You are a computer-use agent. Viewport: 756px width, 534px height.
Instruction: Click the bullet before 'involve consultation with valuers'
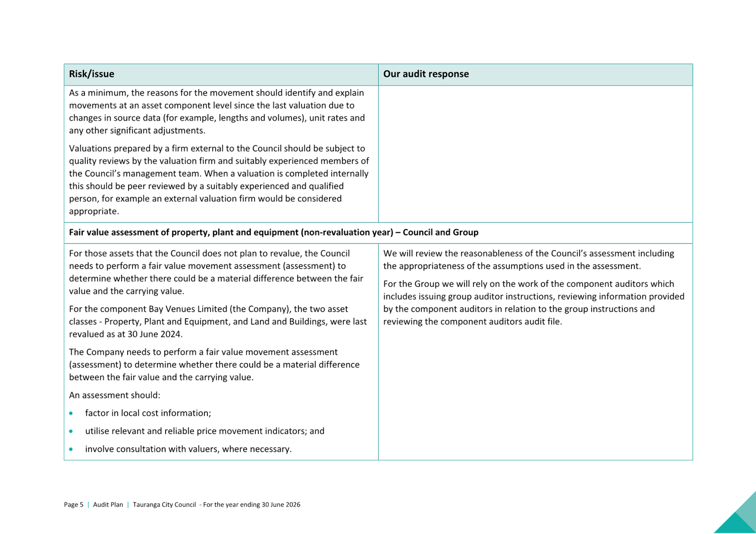tap(71, 449)
